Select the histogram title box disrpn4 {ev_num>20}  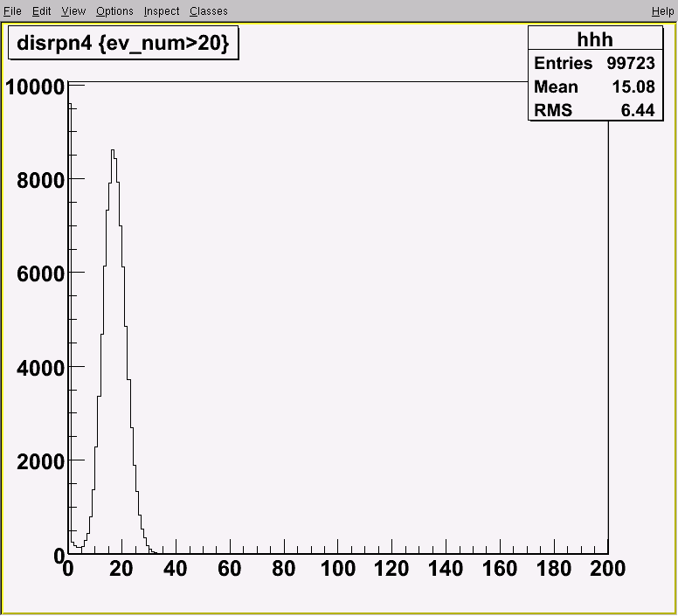(123, 43)
